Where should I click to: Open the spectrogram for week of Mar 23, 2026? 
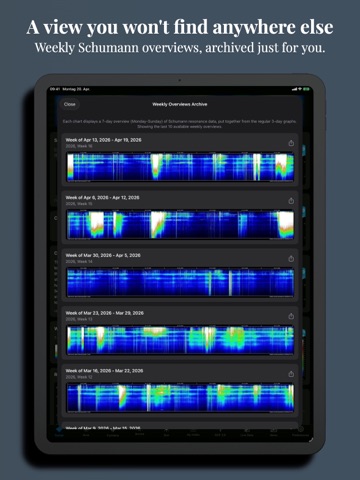tap(180, 340)
